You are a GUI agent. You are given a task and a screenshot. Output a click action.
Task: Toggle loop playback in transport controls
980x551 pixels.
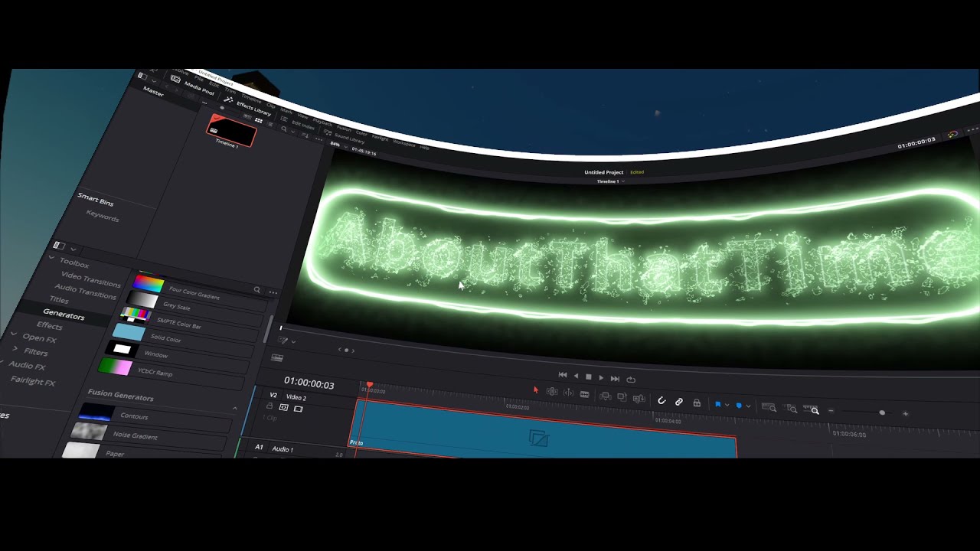(631, 379)
